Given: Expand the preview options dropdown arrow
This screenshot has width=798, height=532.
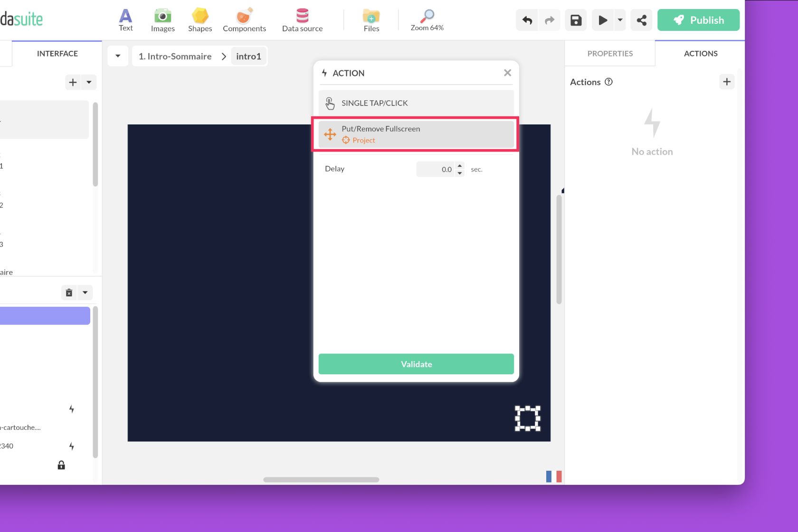Looking at the screenshot, I should point(620,20).
